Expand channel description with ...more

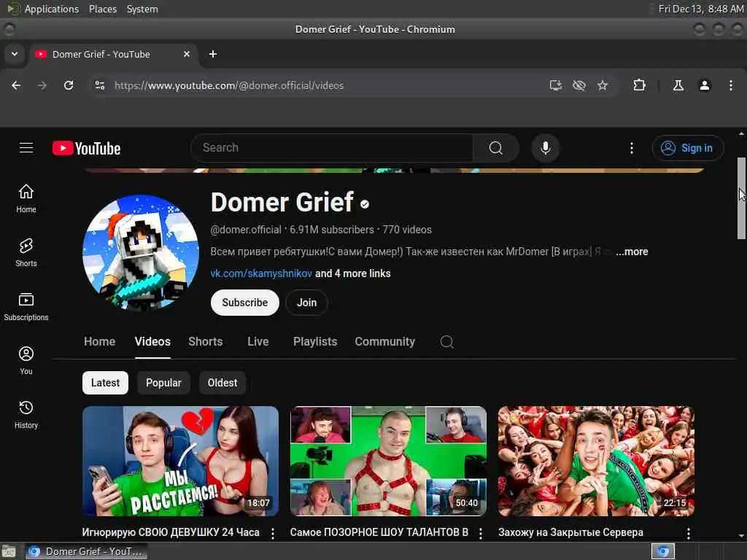(632, 252)
